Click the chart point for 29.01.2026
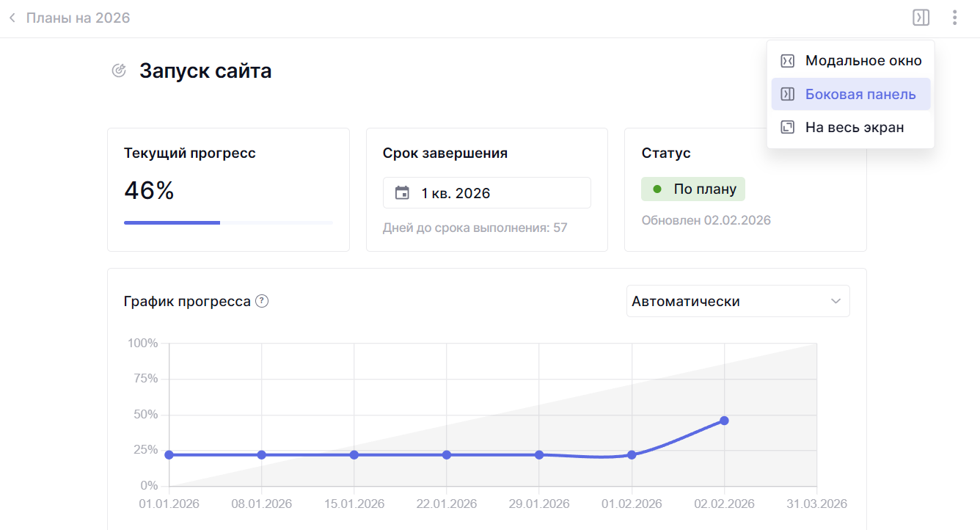The width and height of the screenshot is (980, 530). (x=539, y=455)
